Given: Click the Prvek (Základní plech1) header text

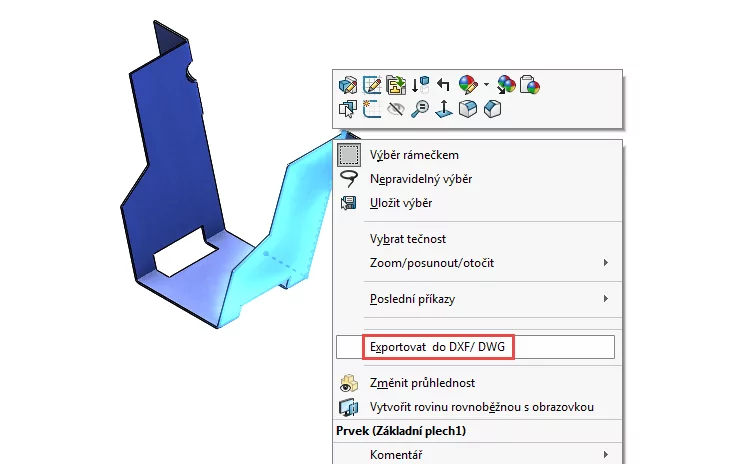Looking at the screenshot, I should click(x=401, y=431).
